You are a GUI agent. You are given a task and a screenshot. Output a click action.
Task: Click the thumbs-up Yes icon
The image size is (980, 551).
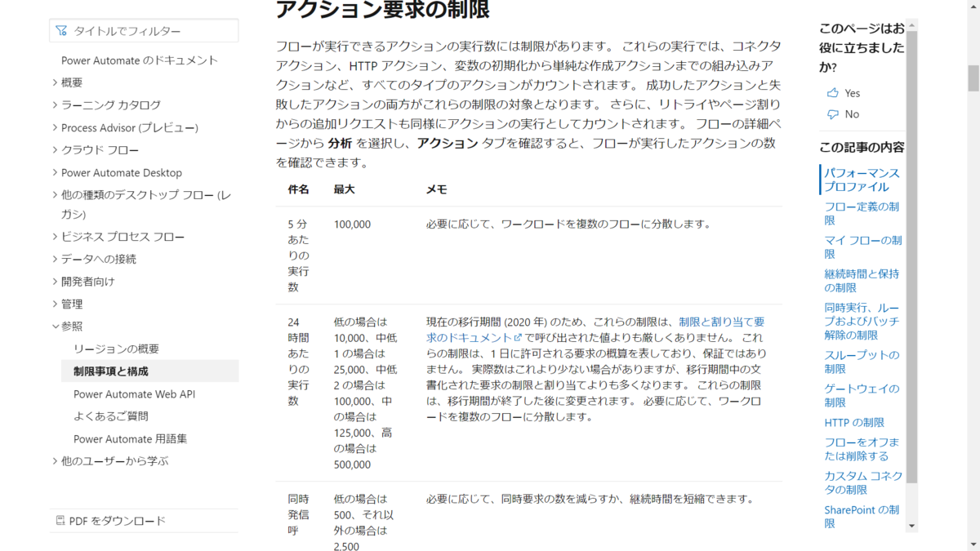point(832,93)
